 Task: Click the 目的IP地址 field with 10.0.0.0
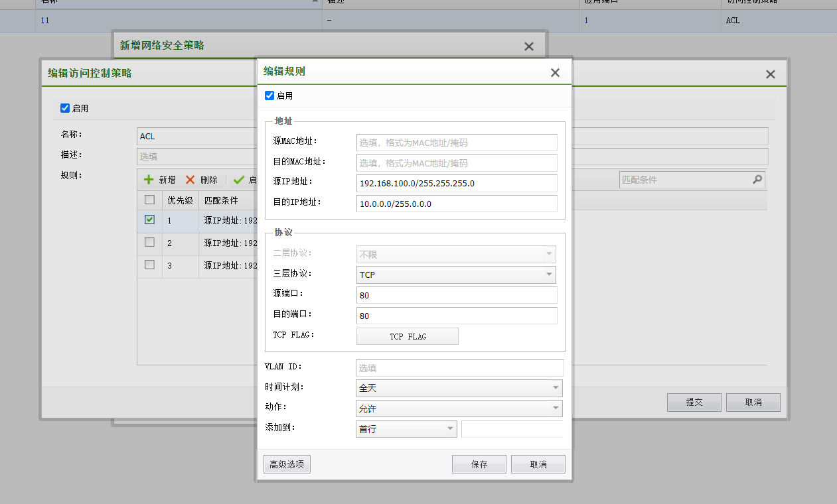457,204
